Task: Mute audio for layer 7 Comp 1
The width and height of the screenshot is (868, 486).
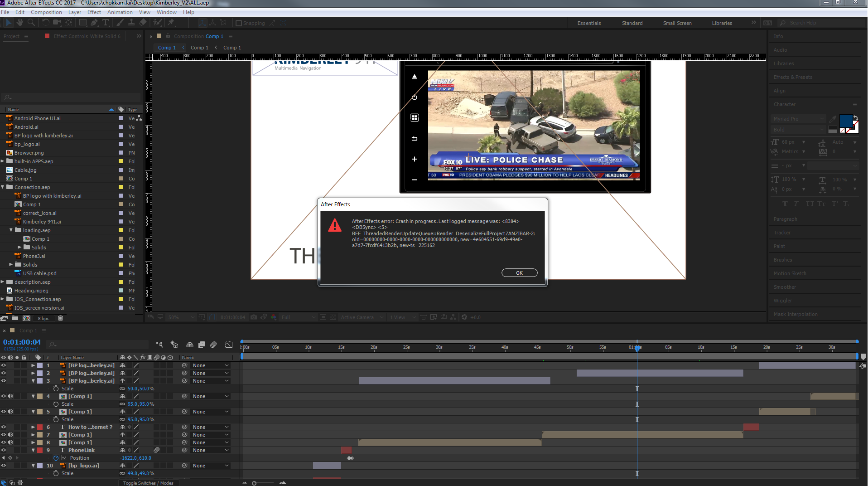Action: click(x=10, y=435)
